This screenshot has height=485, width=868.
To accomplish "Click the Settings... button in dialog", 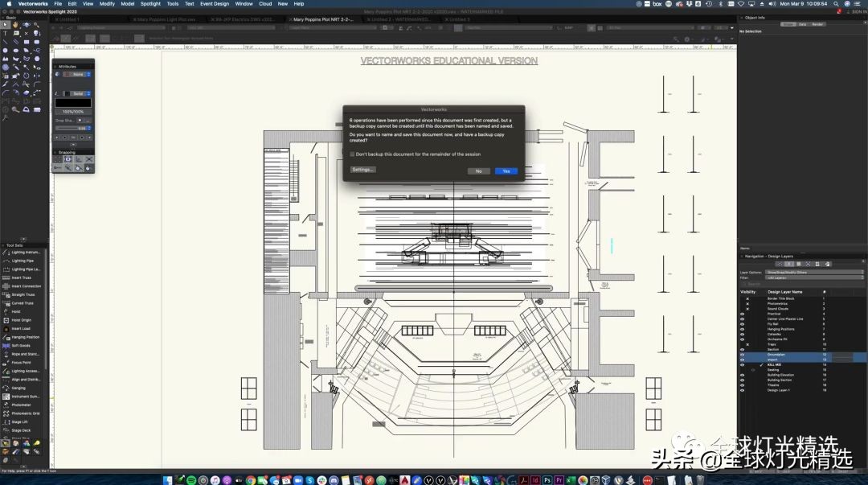I will (x=363, y=170).
